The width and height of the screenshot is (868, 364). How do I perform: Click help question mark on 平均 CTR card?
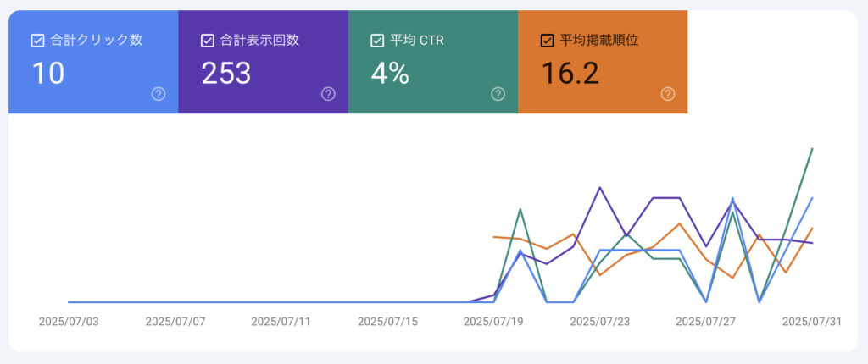pos(498,94)
